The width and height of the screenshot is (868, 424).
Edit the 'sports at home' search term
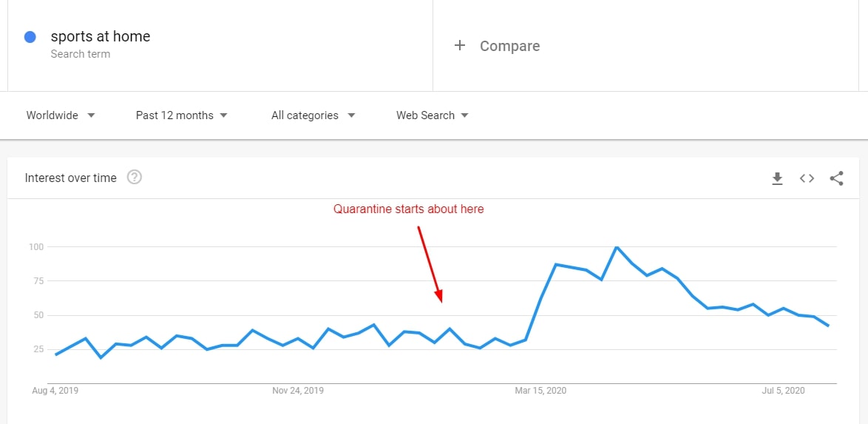(101, 36)
